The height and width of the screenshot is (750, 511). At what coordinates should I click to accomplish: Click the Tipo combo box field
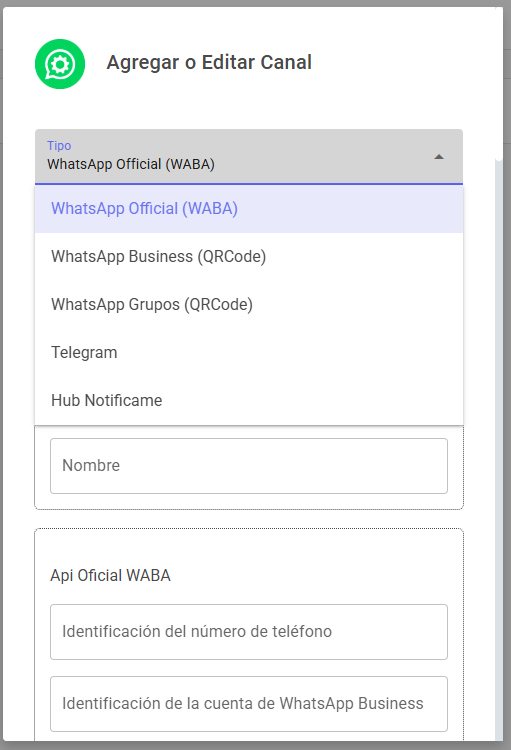tap(249, 156)
